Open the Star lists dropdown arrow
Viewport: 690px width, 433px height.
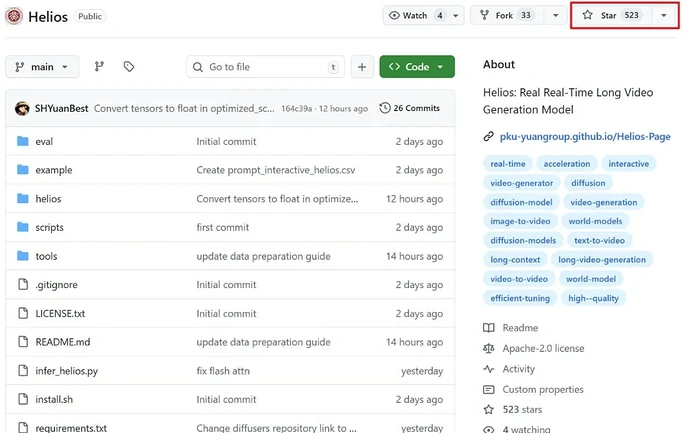[664, 15]
